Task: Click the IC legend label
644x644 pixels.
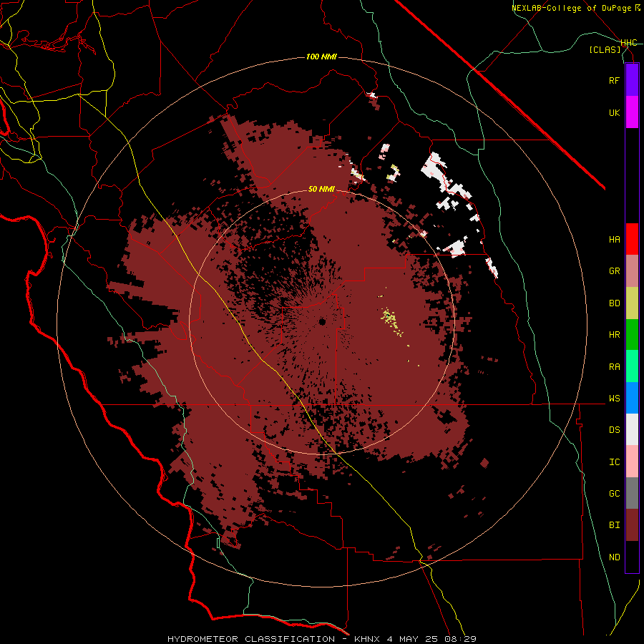Action: (614, 462)
